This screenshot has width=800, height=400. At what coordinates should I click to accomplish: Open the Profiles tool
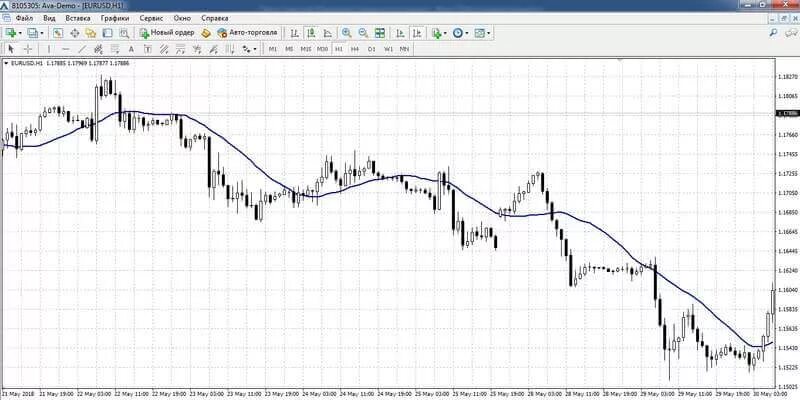tap(32, 33)
